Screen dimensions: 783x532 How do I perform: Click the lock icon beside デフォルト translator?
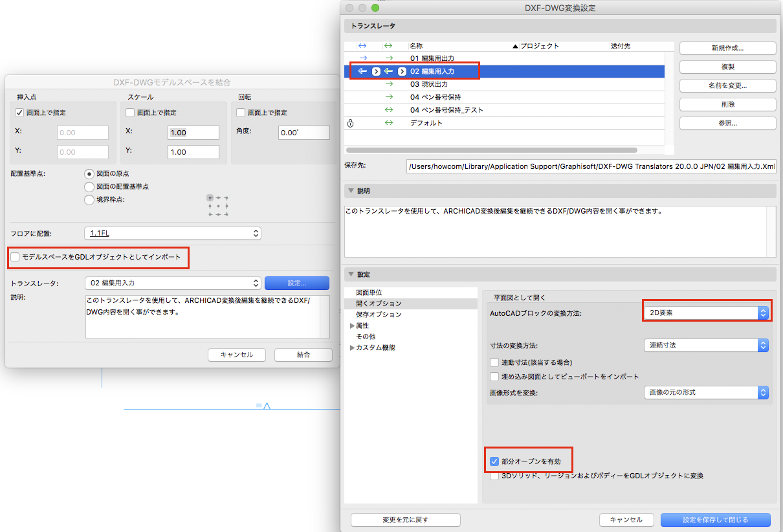point(350,123)
